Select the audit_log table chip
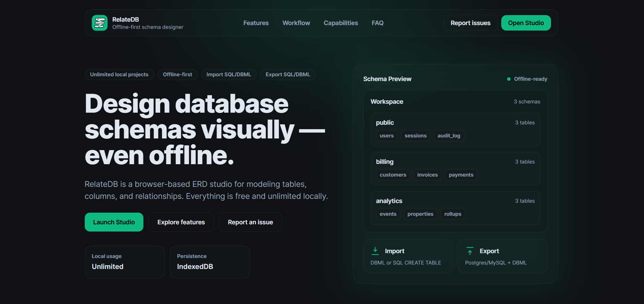The image size is (644, 304). [449, 136]
